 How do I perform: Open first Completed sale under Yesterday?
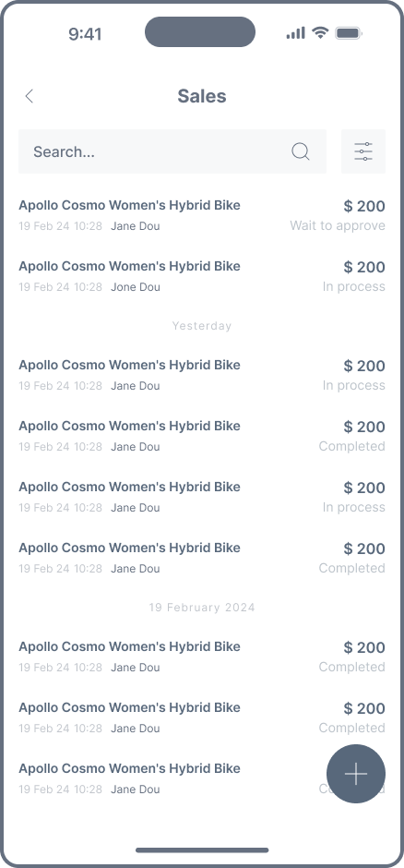(202, 436)
